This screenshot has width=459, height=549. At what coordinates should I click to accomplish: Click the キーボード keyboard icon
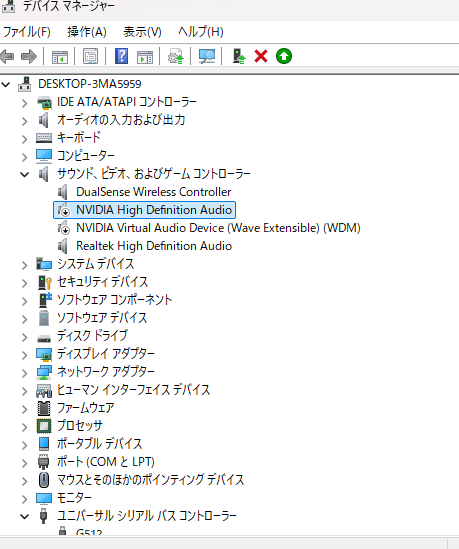tap(44, 138)
